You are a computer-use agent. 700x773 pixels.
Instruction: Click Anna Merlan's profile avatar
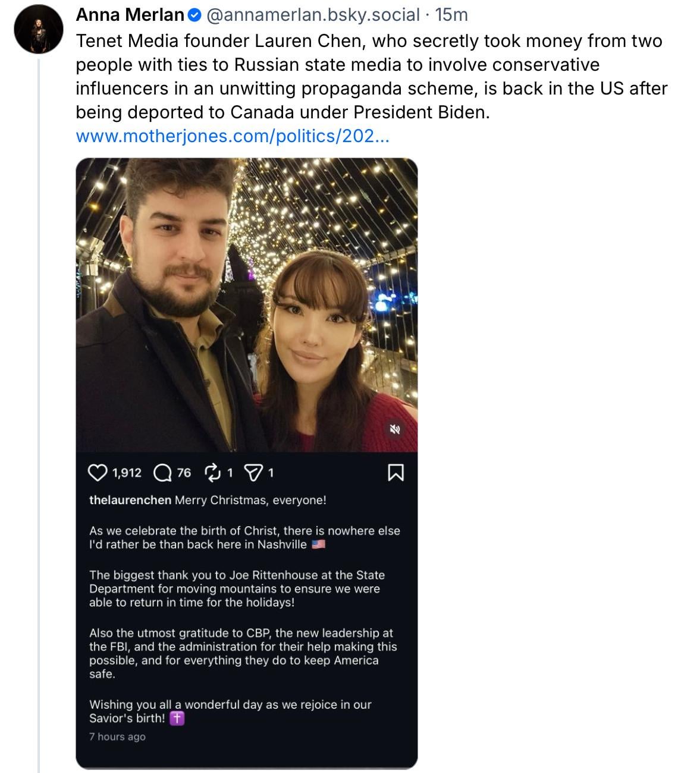pyautogui.click(x=39, y=32)
